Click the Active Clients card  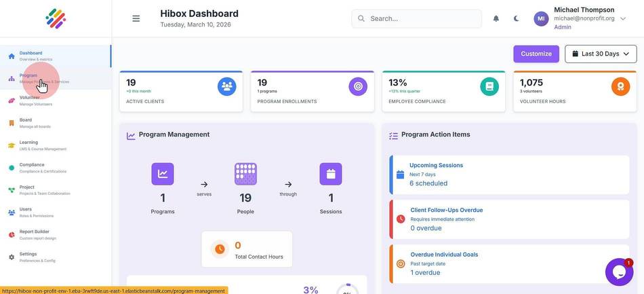click(x=181, y=91)
